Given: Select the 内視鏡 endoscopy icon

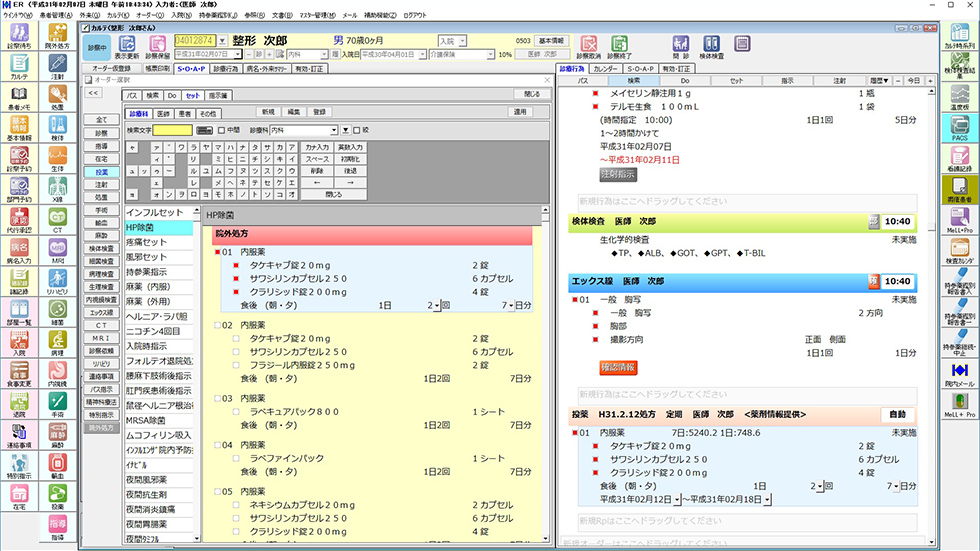Looking at the screenshot, I should pyautogui.click(x=57, y=373).
